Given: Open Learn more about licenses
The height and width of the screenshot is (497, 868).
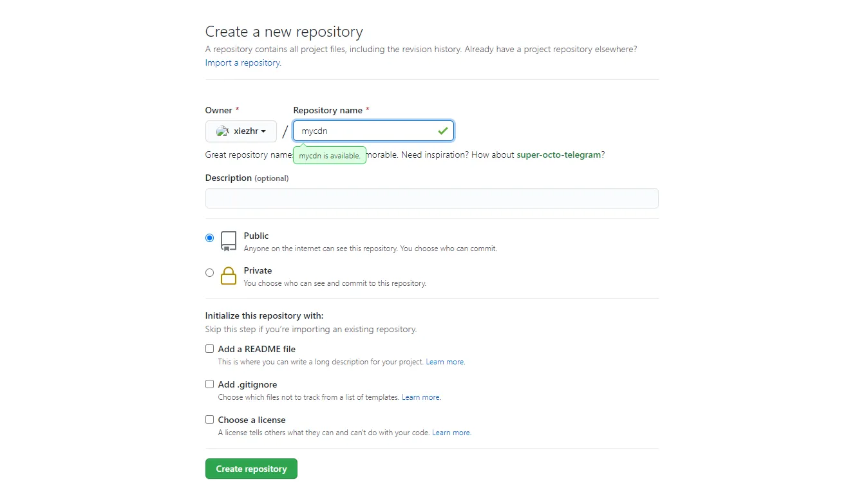Looking at the screenshot, I should tap(451, 432).
